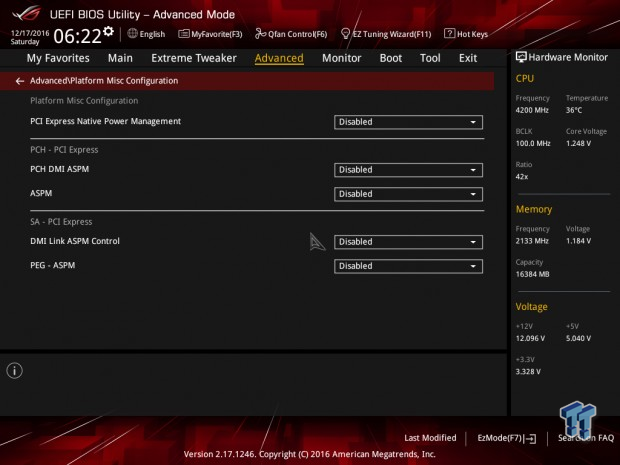Open the Boot tab

click(x=391, y=58)
